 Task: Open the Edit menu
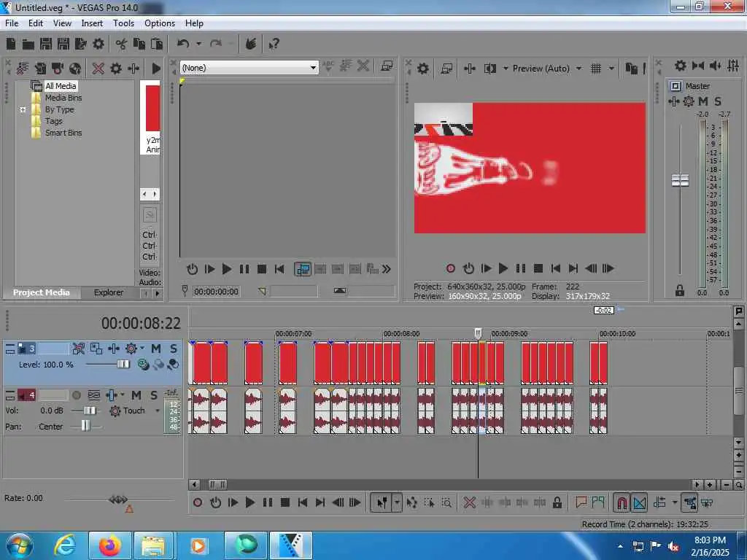click(x=36, y=23)
